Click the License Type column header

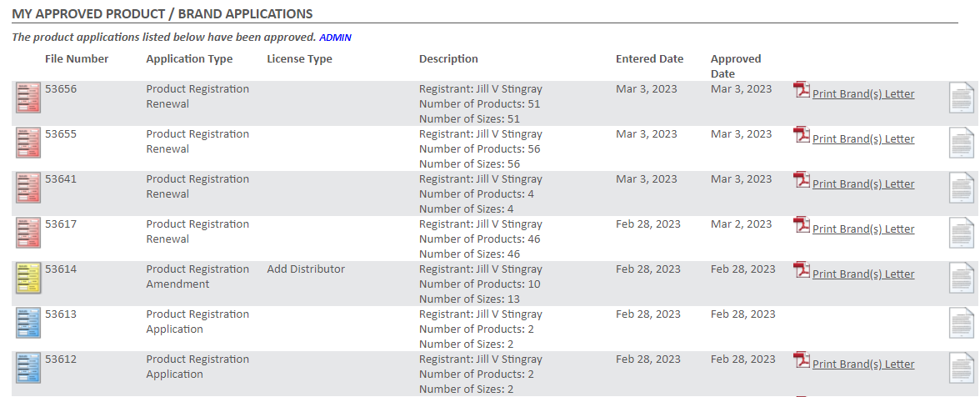click(299, 58)
